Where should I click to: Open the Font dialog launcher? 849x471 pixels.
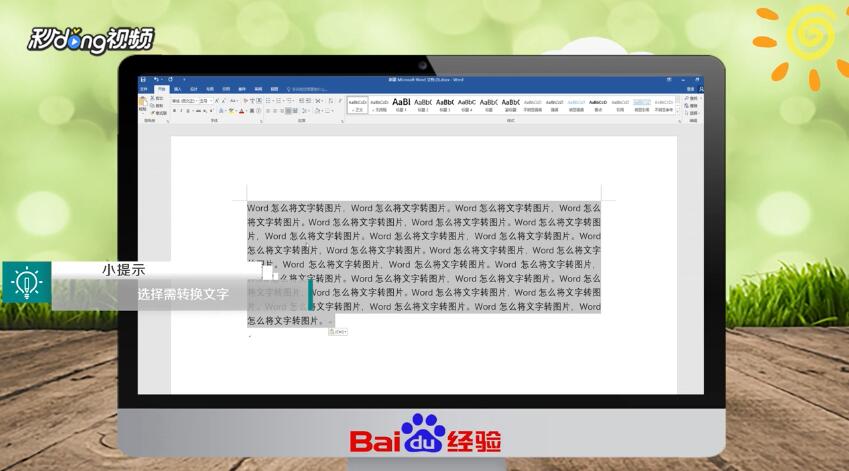coord(261,121)
